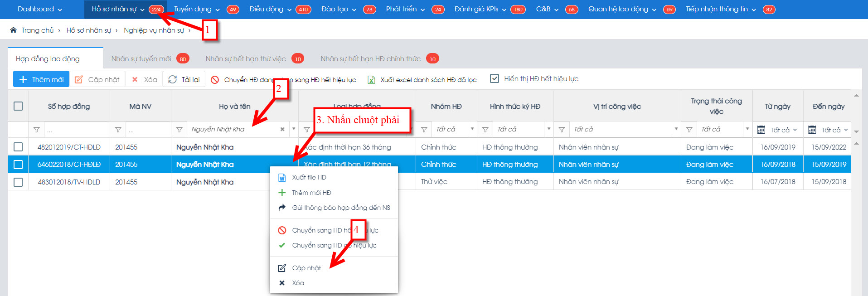Switch to the Nhân sự tuyển mới tab
Screen dimensions: 868x296
tap(141, 59)
